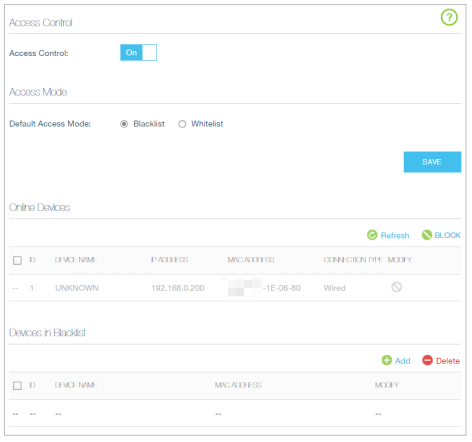
Task: Click the Refresh link text
Action: coord(395,236)
